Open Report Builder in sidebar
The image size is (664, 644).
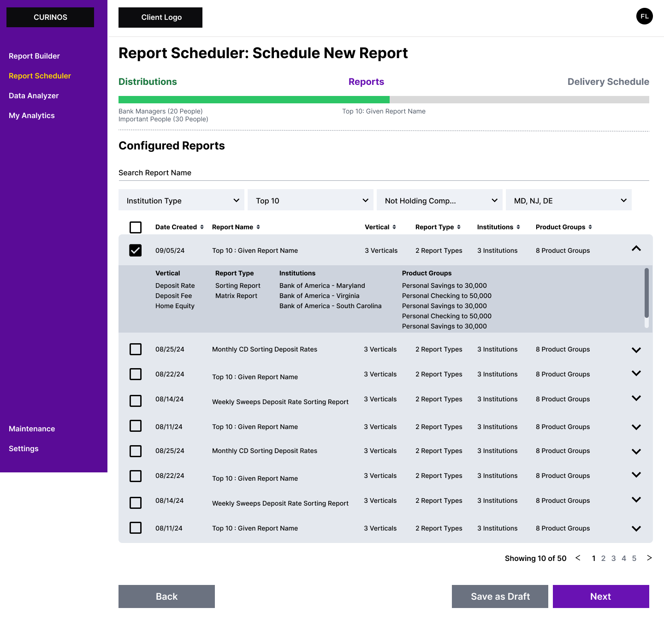click(34, 56)
